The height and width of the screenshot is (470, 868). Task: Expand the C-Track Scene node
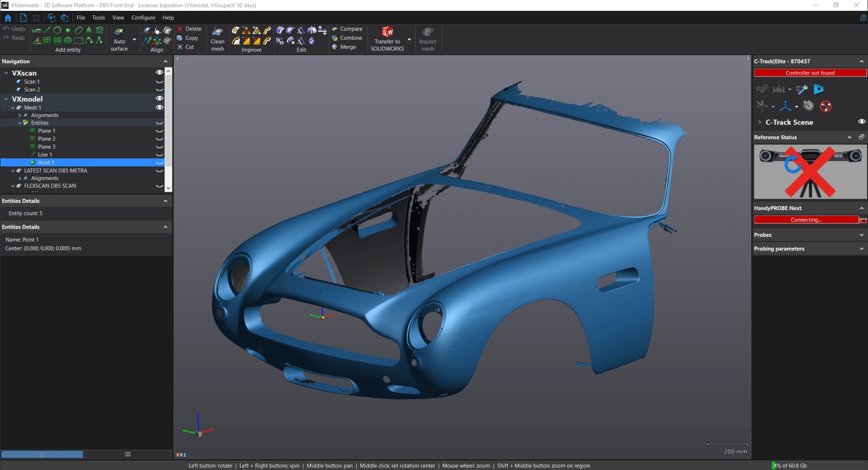pos(759,122)
